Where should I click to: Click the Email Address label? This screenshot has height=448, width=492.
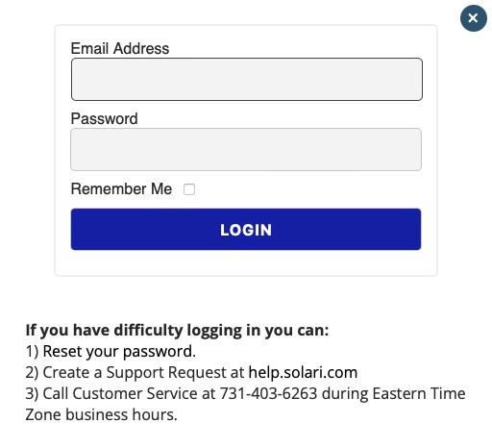[120, 48]
